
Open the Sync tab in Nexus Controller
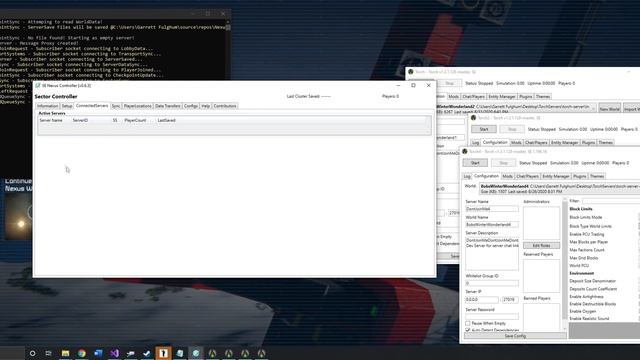coord(116,106)
